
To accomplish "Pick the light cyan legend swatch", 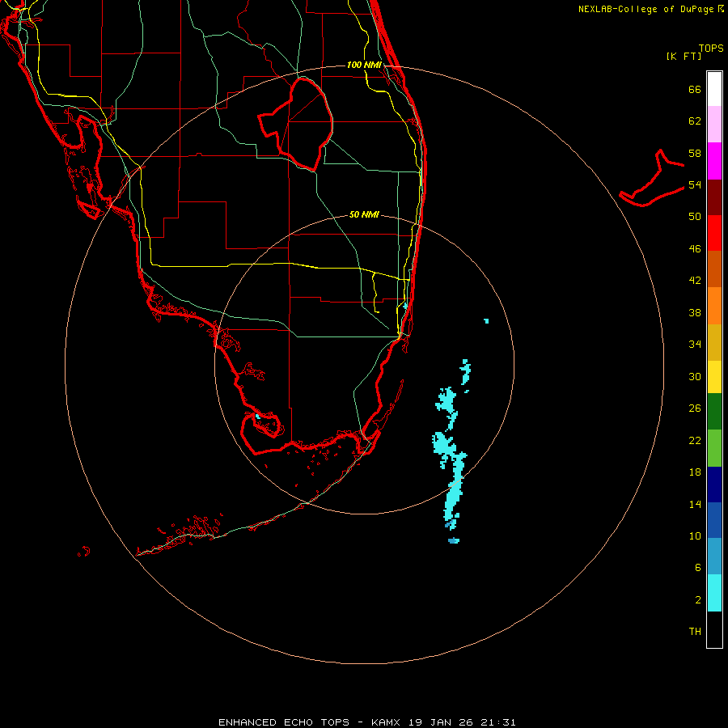I will click(x=714, y=593).
